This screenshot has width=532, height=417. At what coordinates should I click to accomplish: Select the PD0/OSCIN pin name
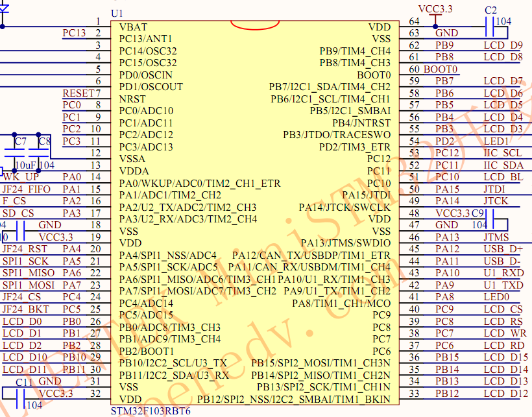(146, 75)
